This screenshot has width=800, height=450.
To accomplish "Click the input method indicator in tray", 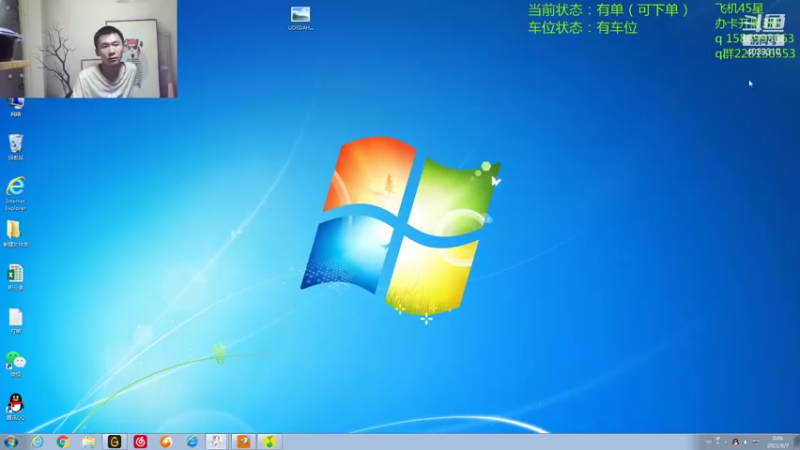I will 708,442.
